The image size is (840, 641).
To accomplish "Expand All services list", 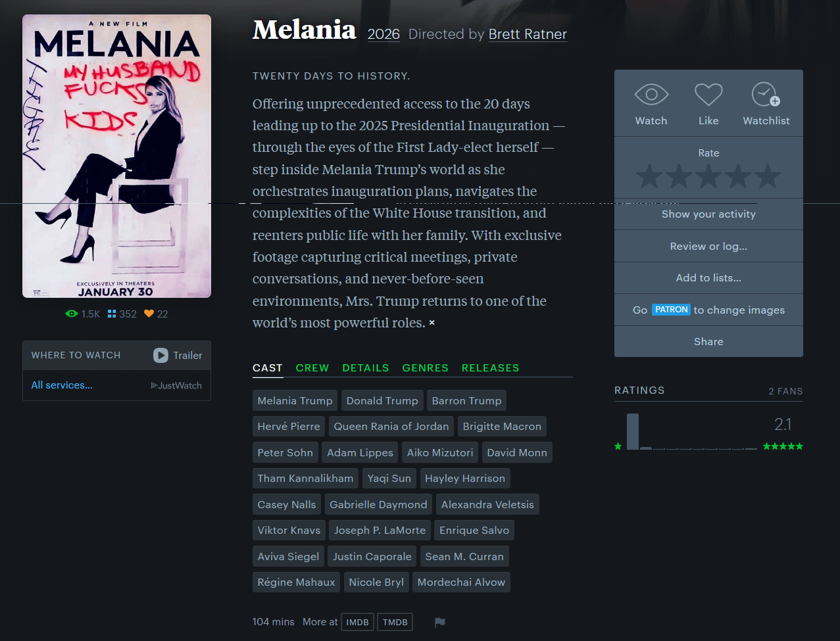I will [x=62, y=385].
